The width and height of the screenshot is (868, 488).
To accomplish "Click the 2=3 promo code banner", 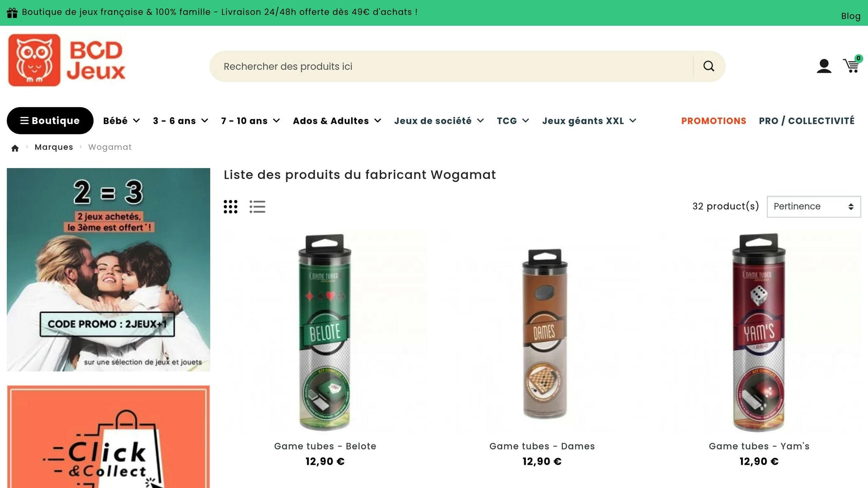I will [108, 270].
